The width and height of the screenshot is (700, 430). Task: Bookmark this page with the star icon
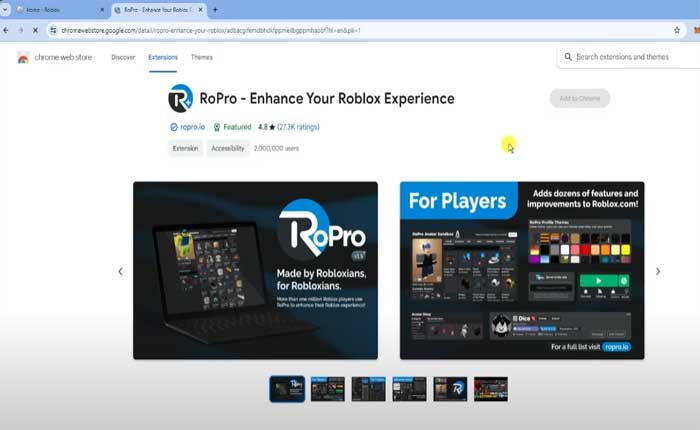pyautogui.click(x=677, y=30)
